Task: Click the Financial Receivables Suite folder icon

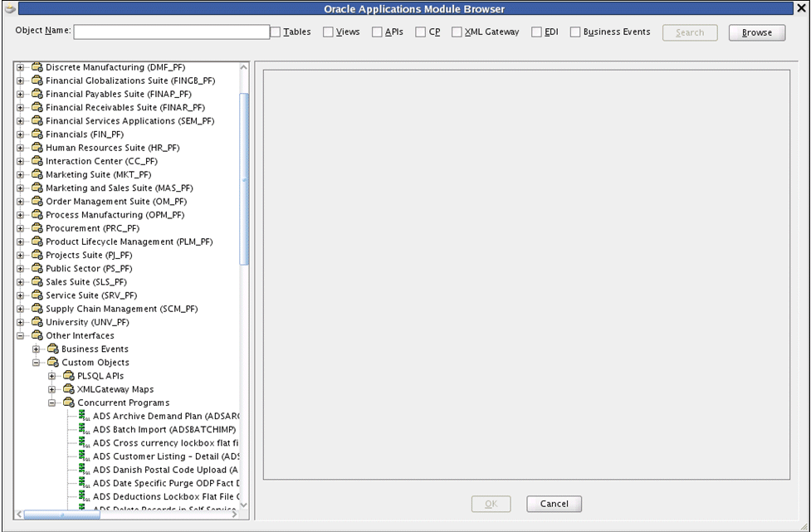Action: [x=37, y=108]
